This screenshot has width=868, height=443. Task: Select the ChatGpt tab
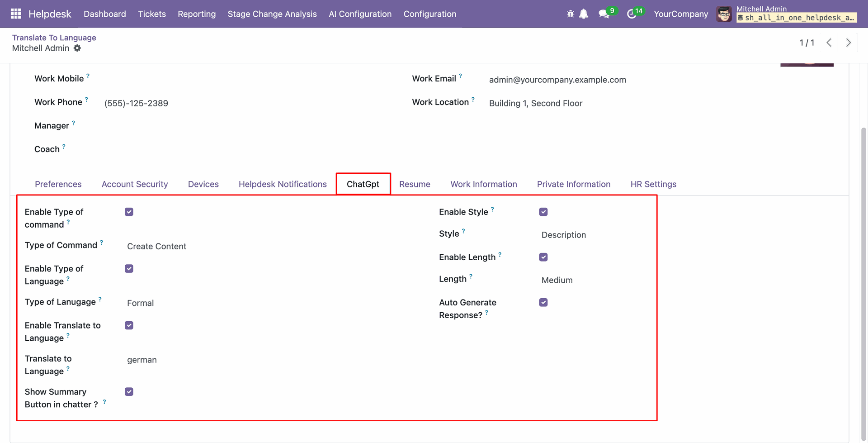[x=363, y=184]
